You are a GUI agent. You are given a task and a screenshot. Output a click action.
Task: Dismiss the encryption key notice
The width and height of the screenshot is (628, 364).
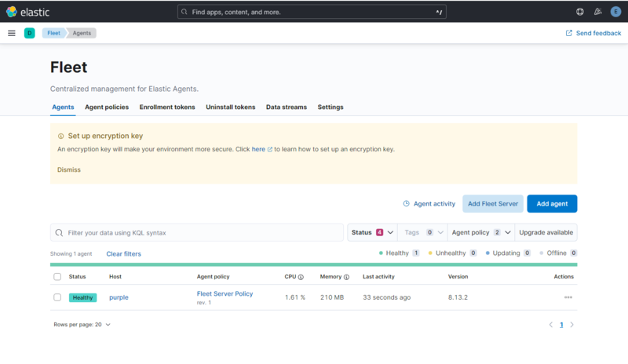click(69, 169)
